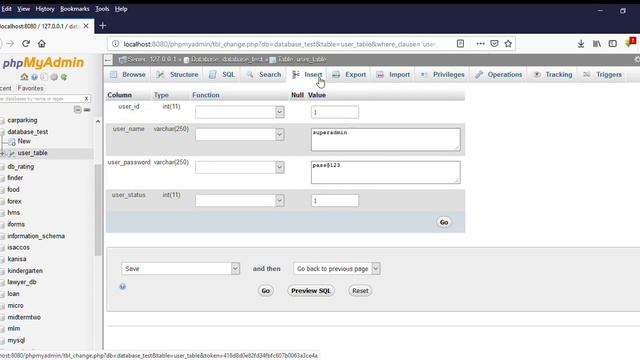Toggle Firefox reader view icon
640x360 pixels.
tap(460, 43)
